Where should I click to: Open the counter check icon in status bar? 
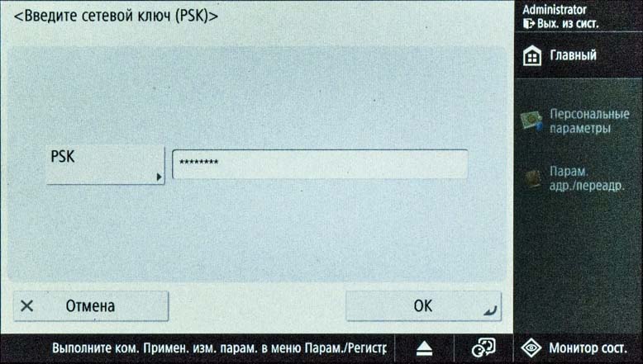(x=483, y=348)
